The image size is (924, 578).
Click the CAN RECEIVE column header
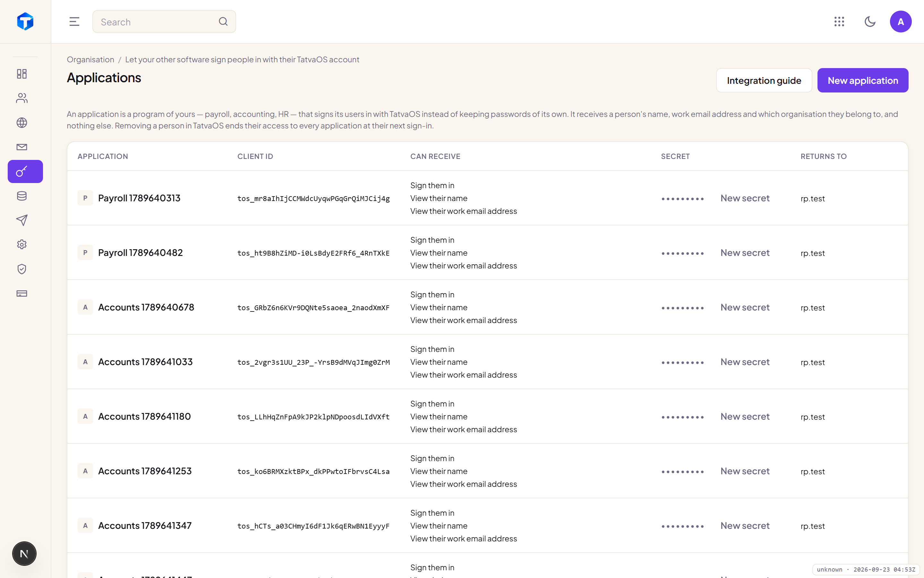(x=435, y=156)
